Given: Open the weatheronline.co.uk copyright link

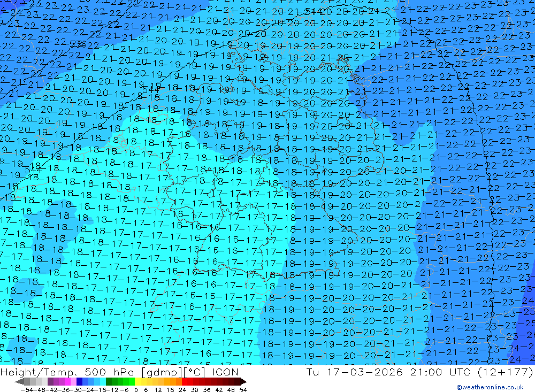Looking at the screenshot, I should [x=490, y=387].
